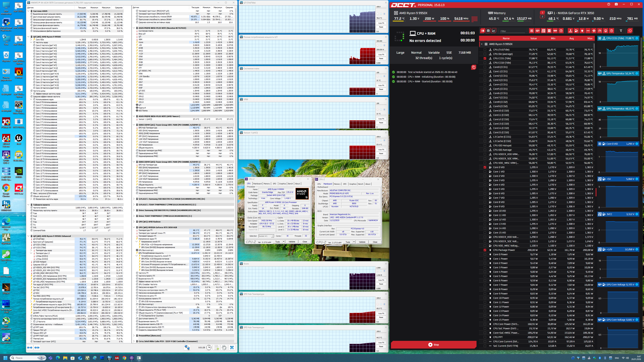The width and height of the screenshot is (644, 362).
Task: Click the OCCT sensor Filter input field
Action: click(x=512, y=31)
